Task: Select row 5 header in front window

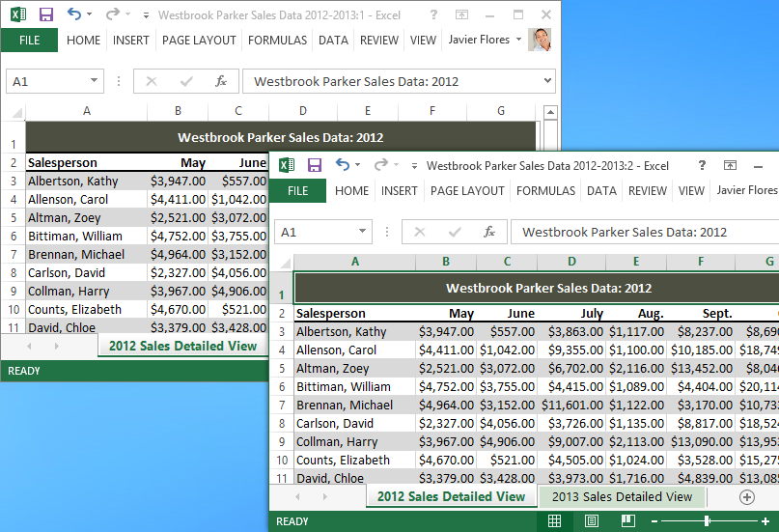Action: 282,368
